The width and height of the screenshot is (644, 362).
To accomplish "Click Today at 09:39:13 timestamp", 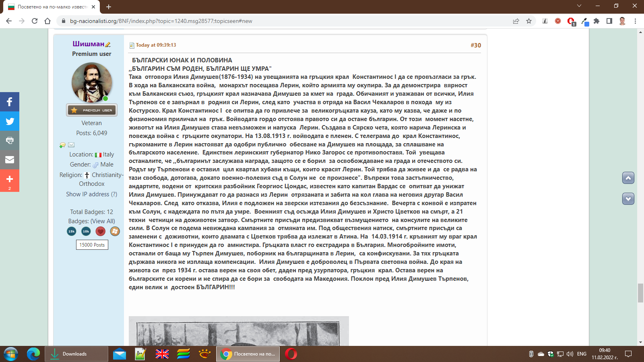I will 156,45.
